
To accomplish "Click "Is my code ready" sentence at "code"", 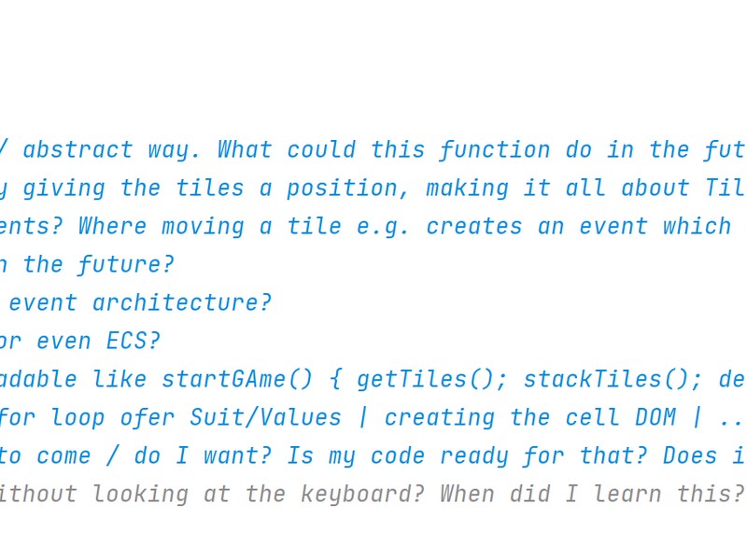I will (x=398, y=455).
